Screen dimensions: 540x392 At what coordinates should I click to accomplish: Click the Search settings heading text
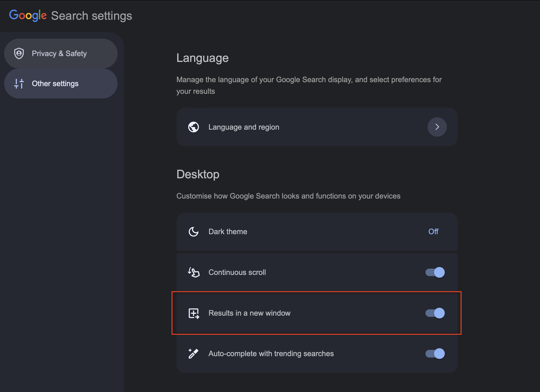(91, 16)
